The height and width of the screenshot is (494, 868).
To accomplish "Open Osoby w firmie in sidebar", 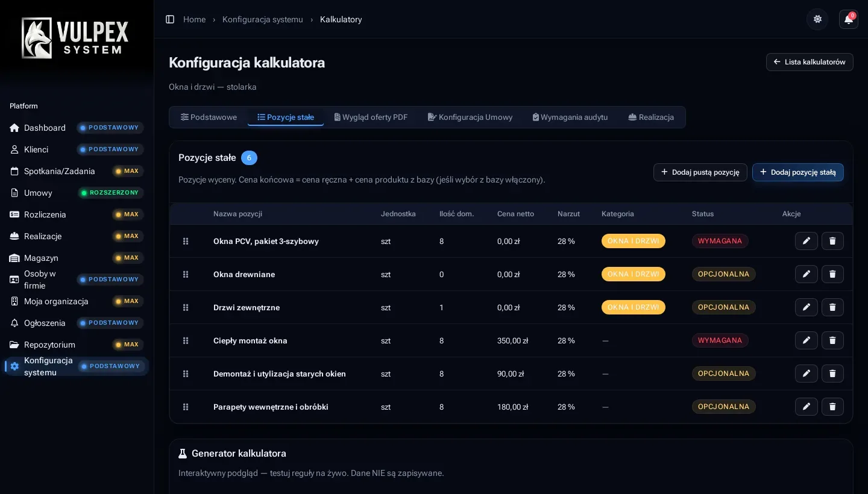I will click(x=77, y=280).
